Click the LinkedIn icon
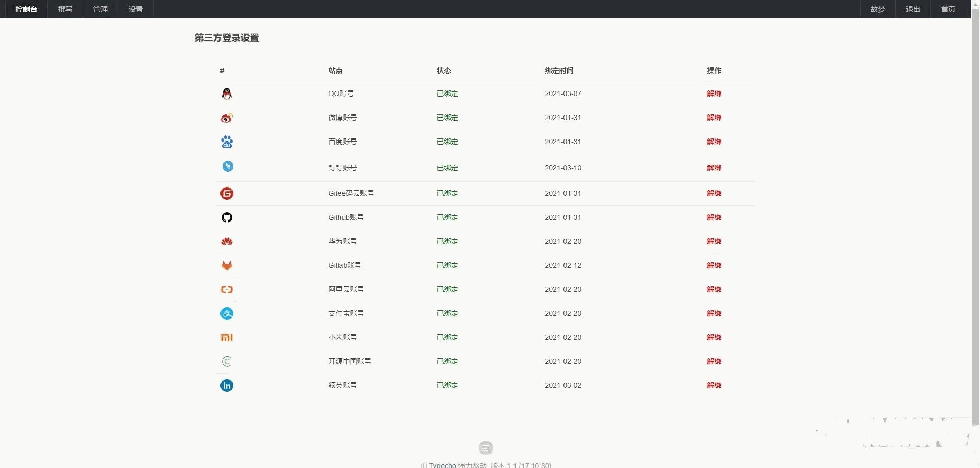 [227, 386]
